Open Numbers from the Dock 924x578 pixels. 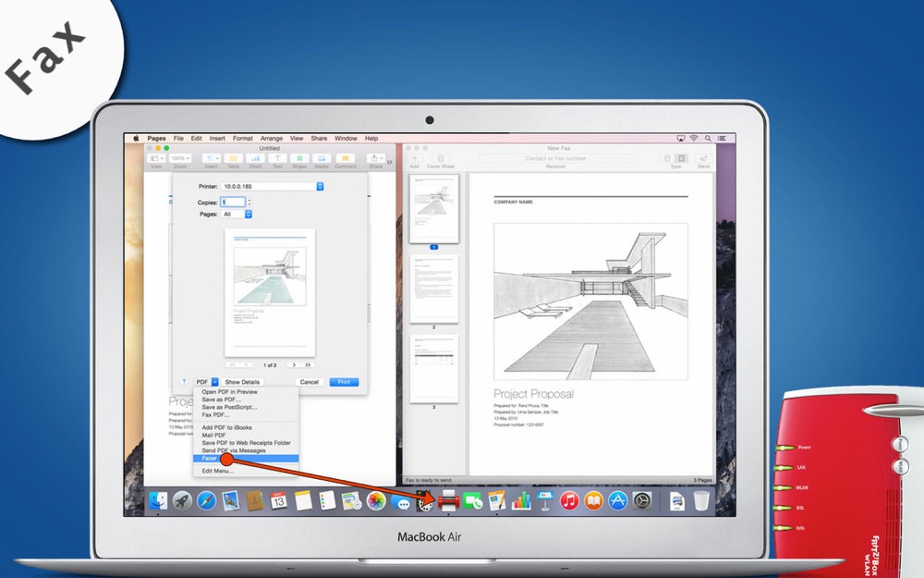coord(521,500)
